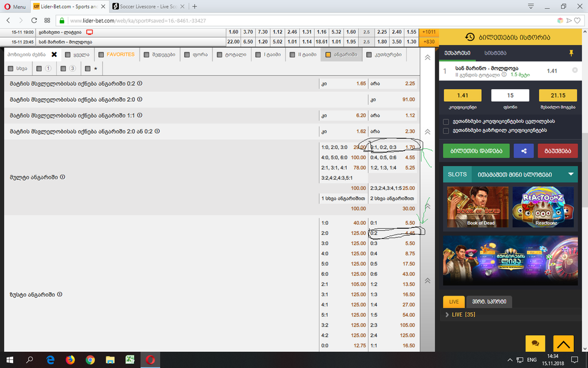Screen dimensions: 588x368
Task: Open Windows Start menu
Action: 10,360
